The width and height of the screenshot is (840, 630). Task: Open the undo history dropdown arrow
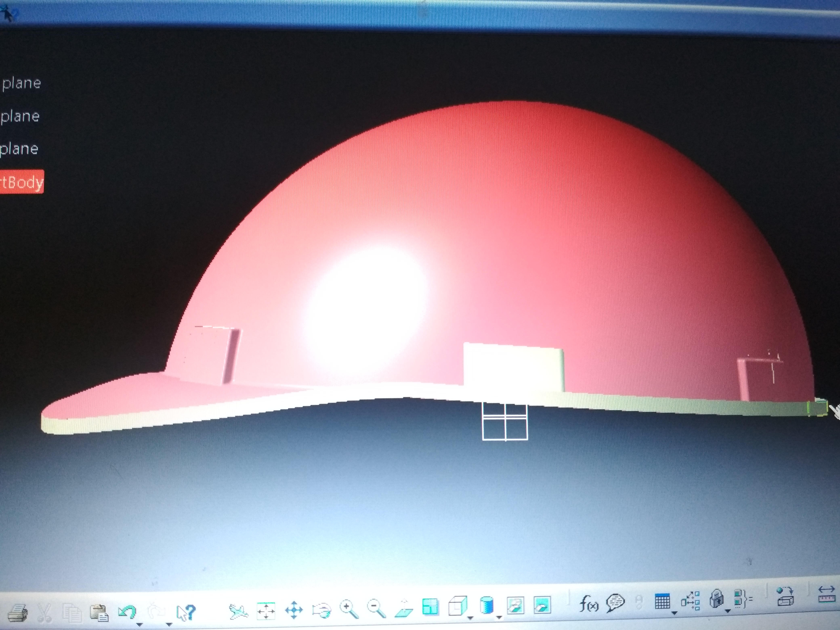click(139, 624)
